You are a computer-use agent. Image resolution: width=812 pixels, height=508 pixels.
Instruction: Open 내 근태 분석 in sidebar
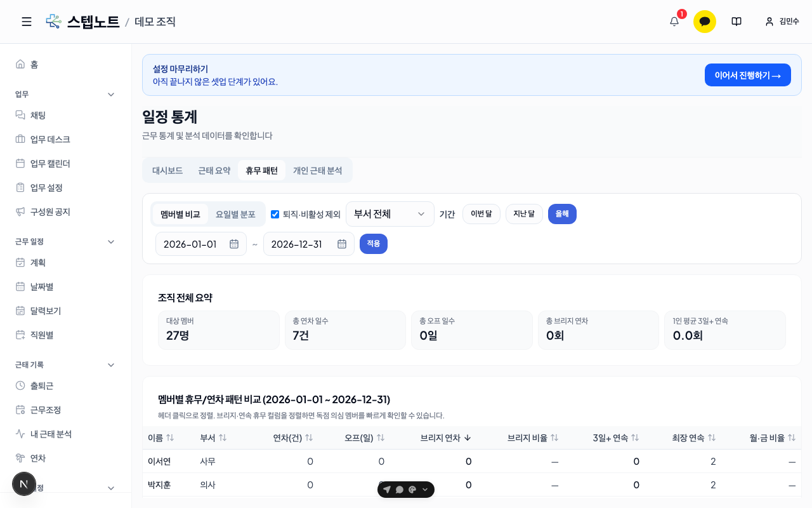coord(66,434)
